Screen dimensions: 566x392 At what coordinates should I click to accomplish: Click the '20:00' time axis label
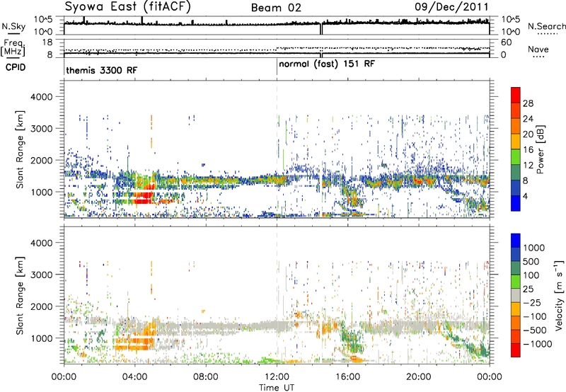point(419,377)
